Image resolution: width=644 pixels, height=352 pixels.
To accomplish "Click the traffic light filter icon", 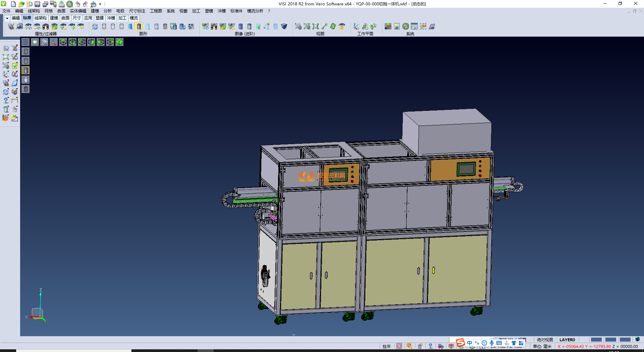I will point(46,27).
